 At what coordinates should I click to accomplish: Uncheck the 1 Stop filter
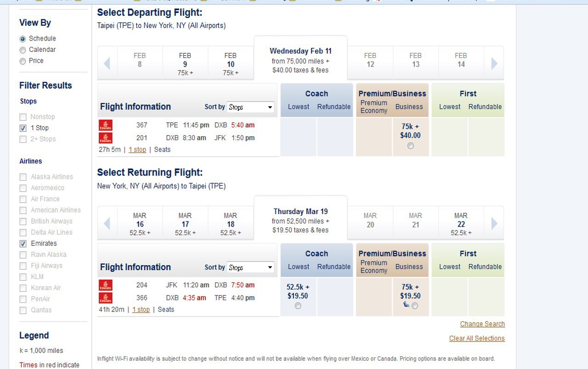[23, 128]
